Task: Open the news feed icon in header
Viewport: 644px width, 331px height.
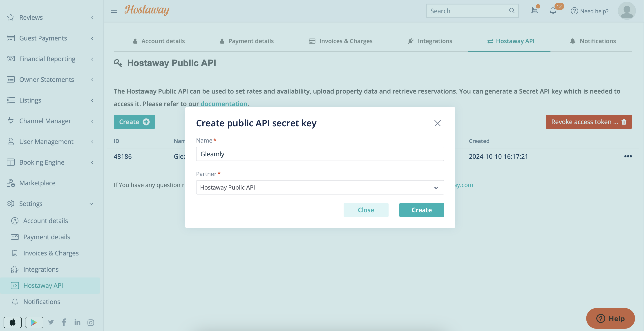Action: click(534, 10)
